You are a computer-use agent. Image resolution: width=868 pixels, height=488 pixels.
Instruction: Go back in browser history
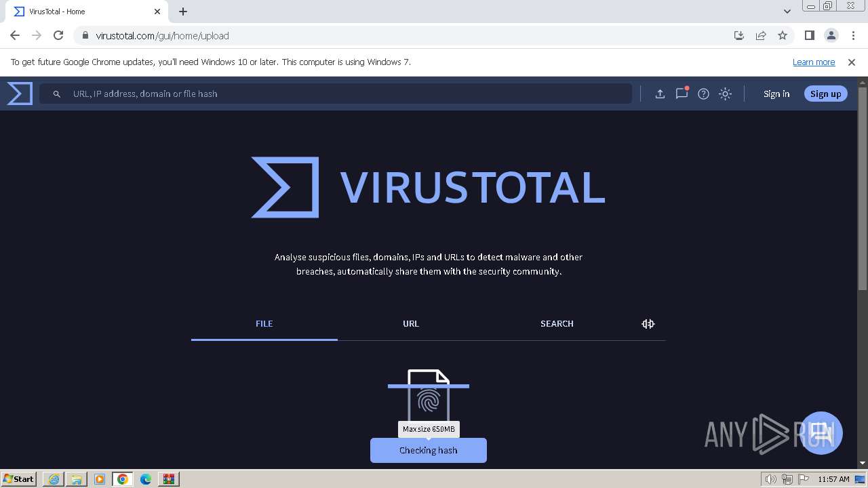pos(15,35)
